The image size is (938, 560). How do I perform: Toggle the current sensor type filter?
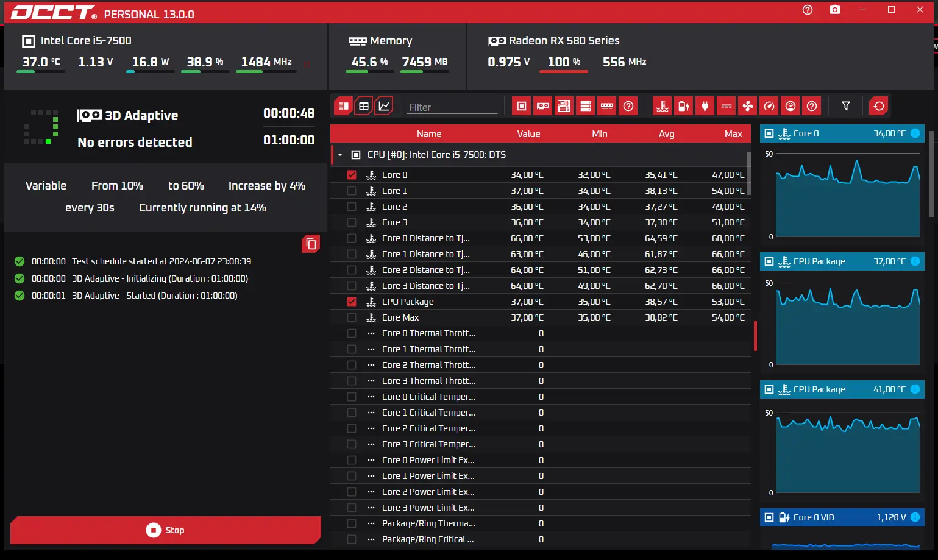(x=727, y=106)
